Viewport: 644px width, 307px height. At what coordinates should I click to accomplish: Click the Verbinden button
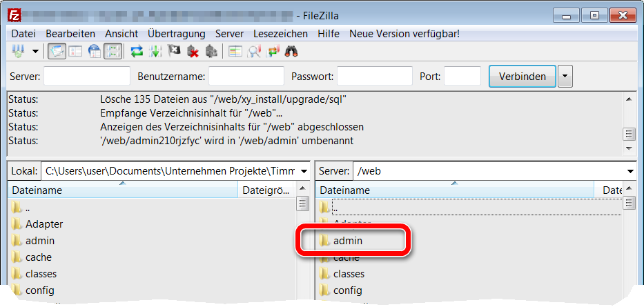point(522,77)
